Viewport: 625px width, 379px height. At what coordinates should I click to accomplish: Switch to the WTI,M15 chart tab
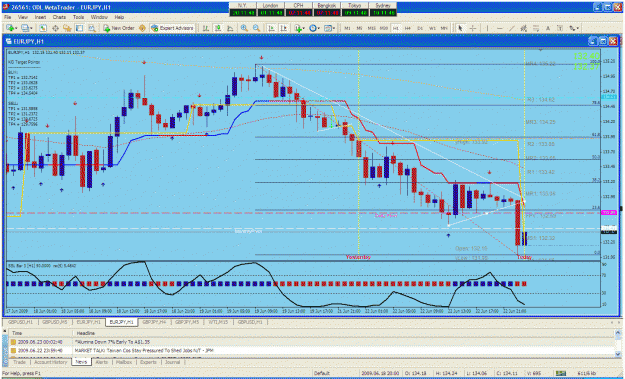(218, 322)
